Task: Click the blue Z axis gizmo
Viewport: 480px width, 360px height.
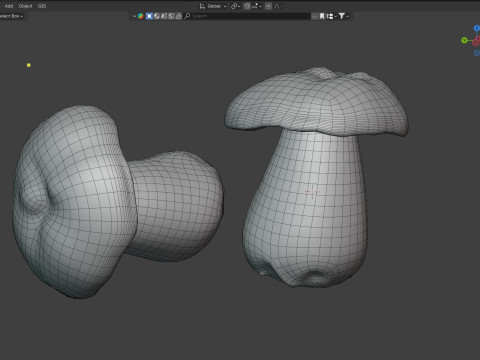Action: (477, 28)
